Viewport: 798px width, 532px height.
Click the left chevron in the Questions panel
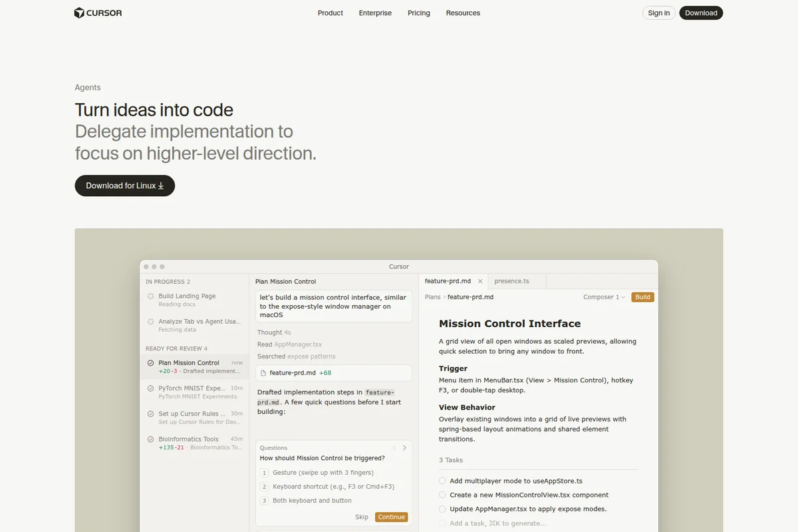pos(395,448)
